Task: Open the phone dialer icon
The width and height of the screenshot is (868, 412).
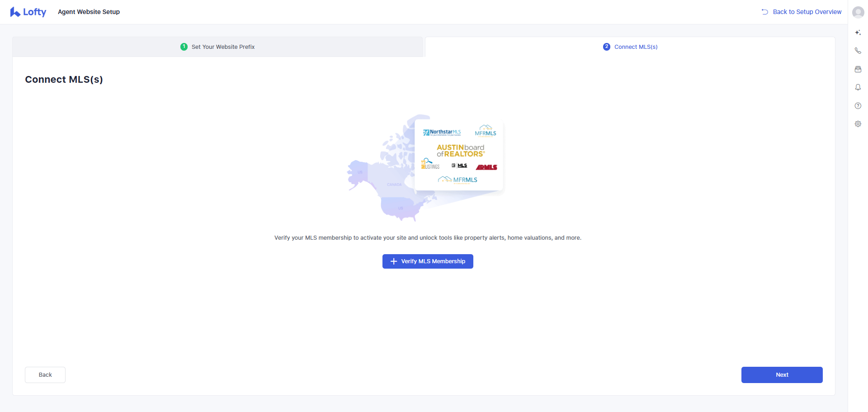Action: click(x=858, y=51)
